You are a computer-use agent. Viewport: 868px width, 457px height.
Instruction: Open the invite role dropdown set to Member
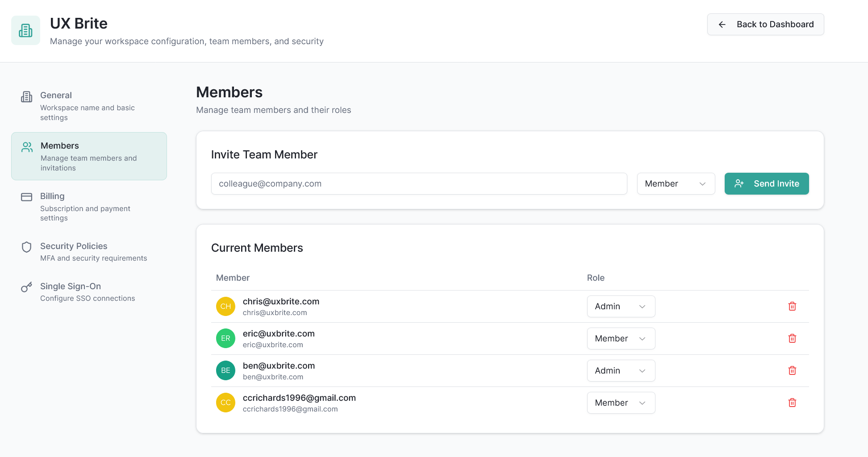[x=676, y=184]
